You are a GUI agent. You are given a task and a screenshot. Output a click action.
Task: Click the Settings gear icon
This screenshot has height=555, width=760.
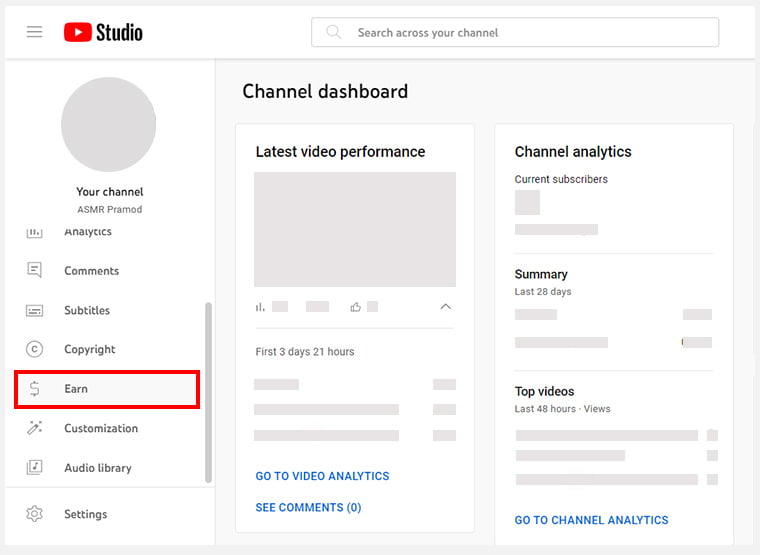pyautogui.click(x=34, y=514)
